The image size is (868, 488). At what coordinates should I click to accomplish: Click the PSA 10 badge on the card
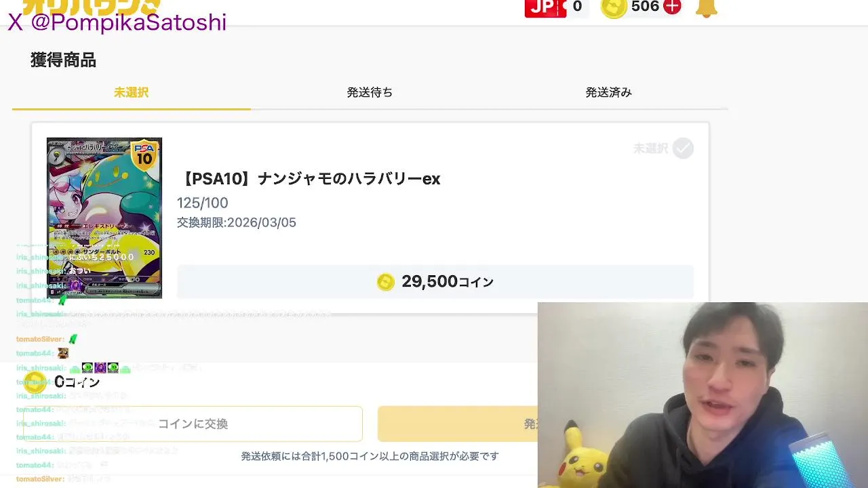point(144,156)
